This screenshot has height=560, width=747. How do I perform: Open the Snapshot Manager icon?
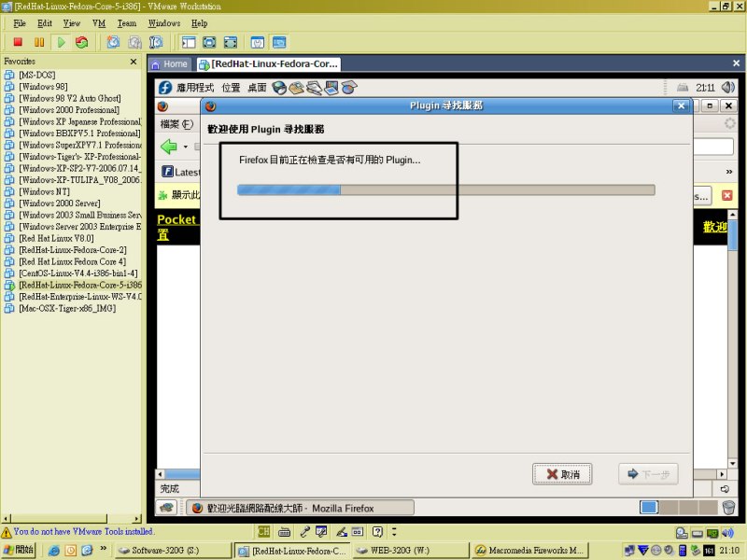click(x=156, y=42)
